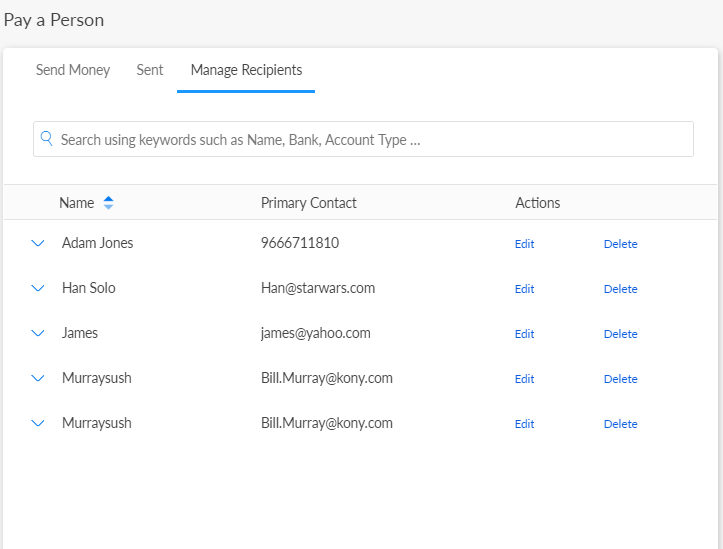The width and height of the screenshot is (723, 549).
Task: Delete the Adam Jones recipient
Action: (620, 244)
